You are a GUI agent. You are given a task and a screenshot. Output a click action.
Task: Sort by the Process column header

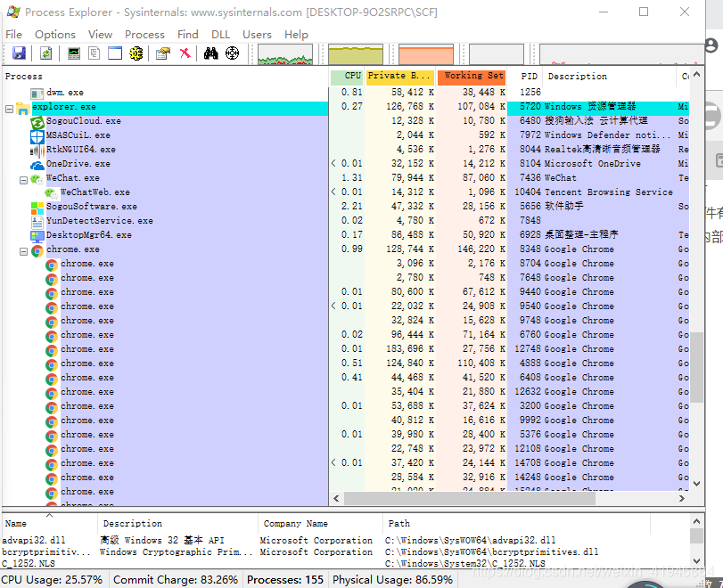(x=165, y=77)
